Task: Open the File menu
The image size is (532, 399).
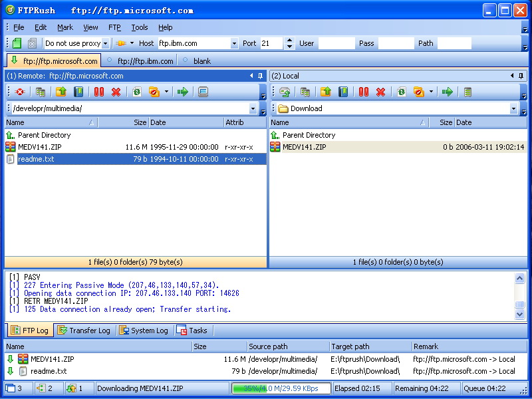Action: pos(19,27)
